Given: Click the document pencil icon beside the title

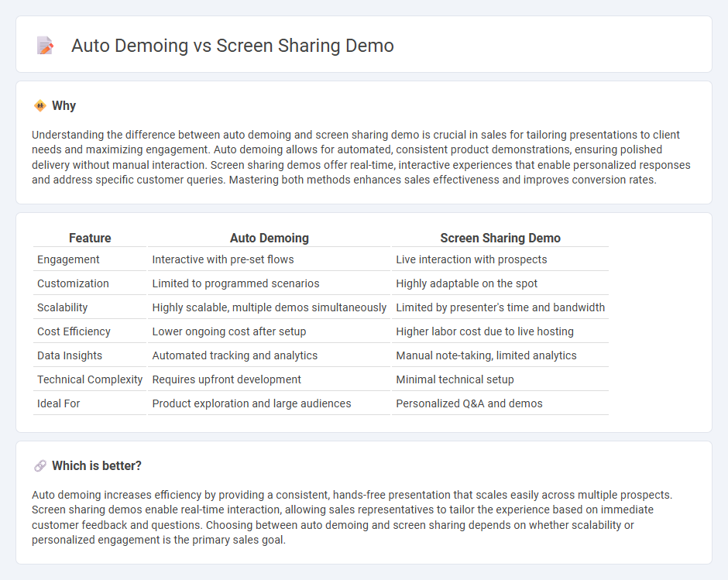Looking at the screenshot, I should pos(45,46).
